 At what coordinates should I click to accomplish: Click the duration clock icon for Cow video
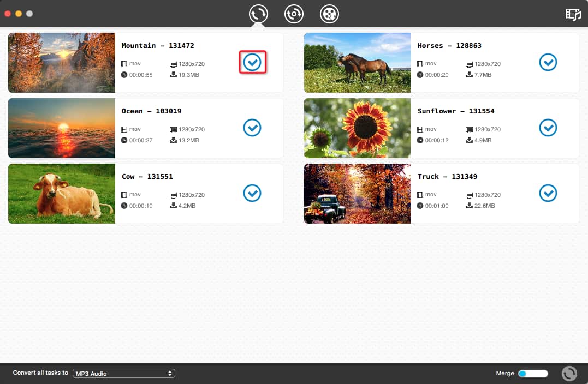[125, 206]
